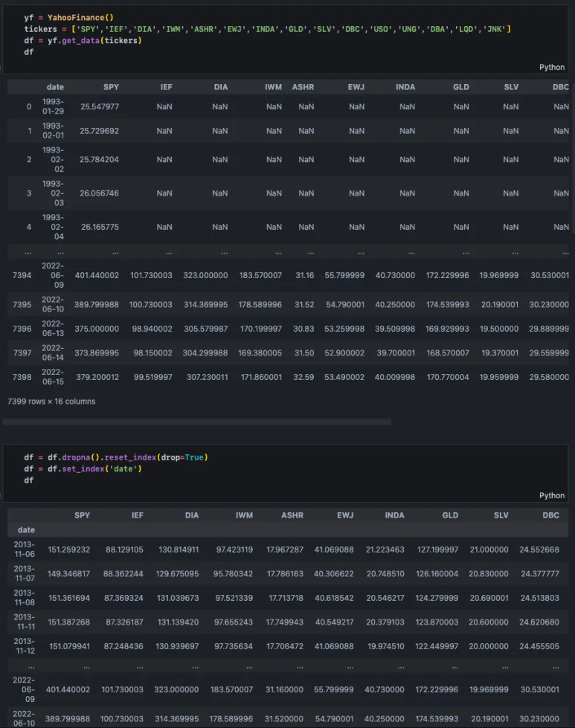This screenshot has width=575, height=728.
Task: Click the df.dropna() line in second code cell
Action: (115, 457)
